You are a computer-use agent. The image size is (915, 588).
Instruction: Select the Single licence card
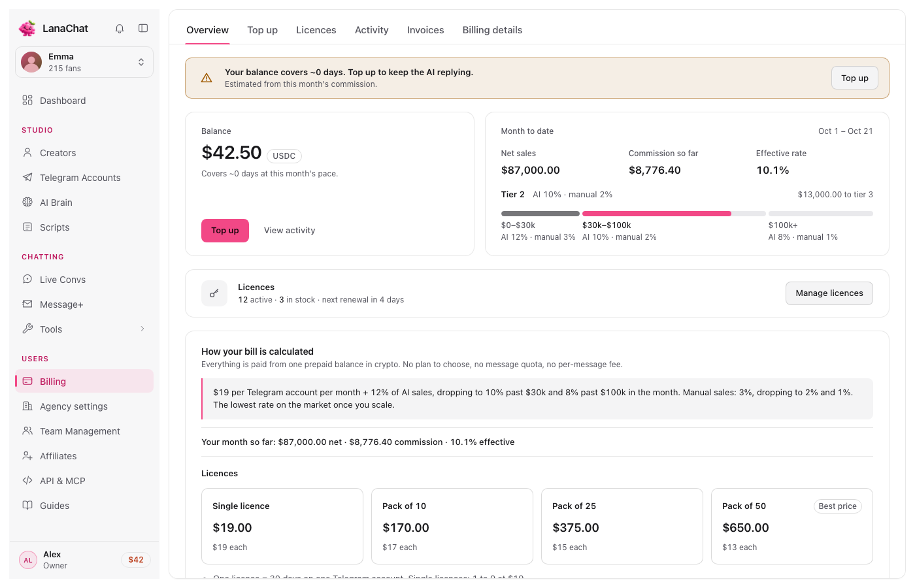pos(282,526)
